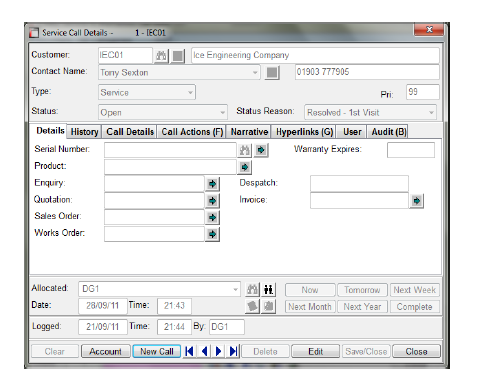The height and width of the screenshot is (391, 477).
Task: Click the Now scheduling button
Action: 310,290
